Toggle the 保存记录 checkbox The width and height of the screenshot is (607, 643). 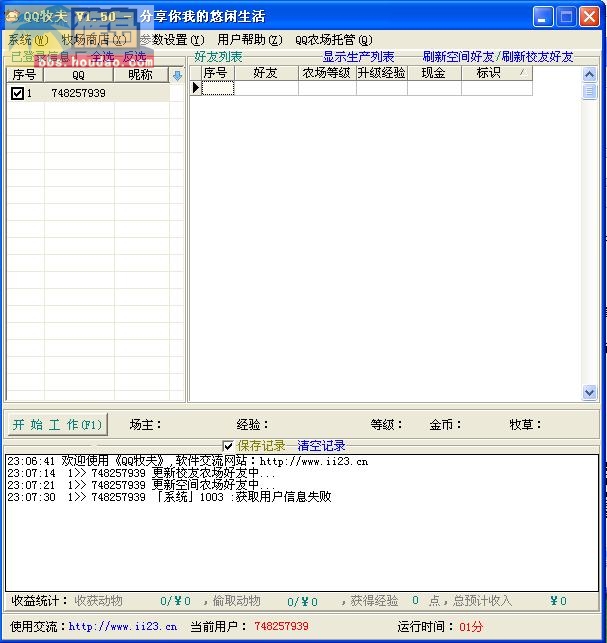(228, 446)
